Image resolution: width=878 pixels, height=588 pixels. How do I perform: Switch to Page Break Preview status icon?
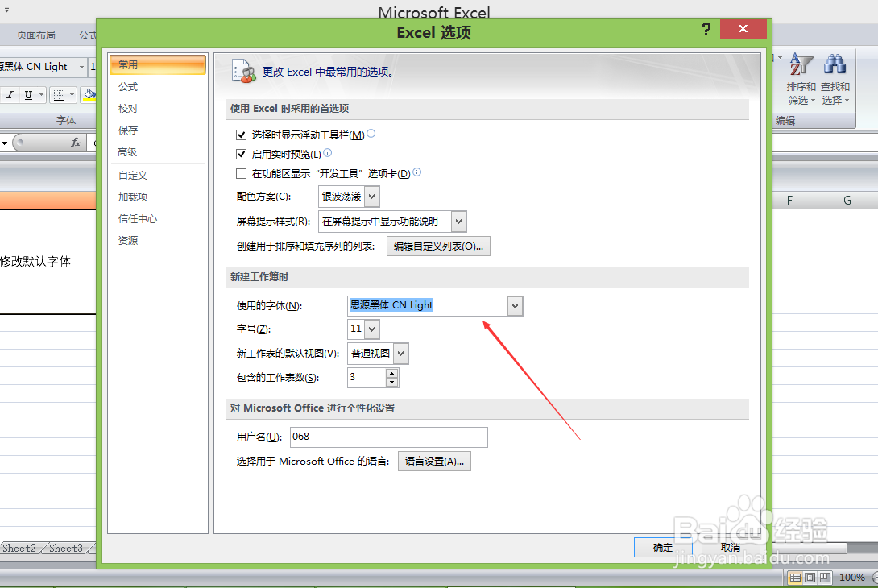[x=825, y=578]
